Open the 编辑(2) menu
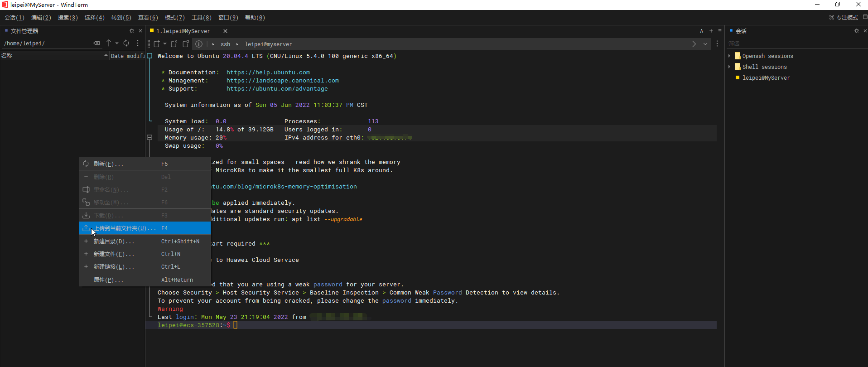Screen dimensions: 868x367 point(41,18)
